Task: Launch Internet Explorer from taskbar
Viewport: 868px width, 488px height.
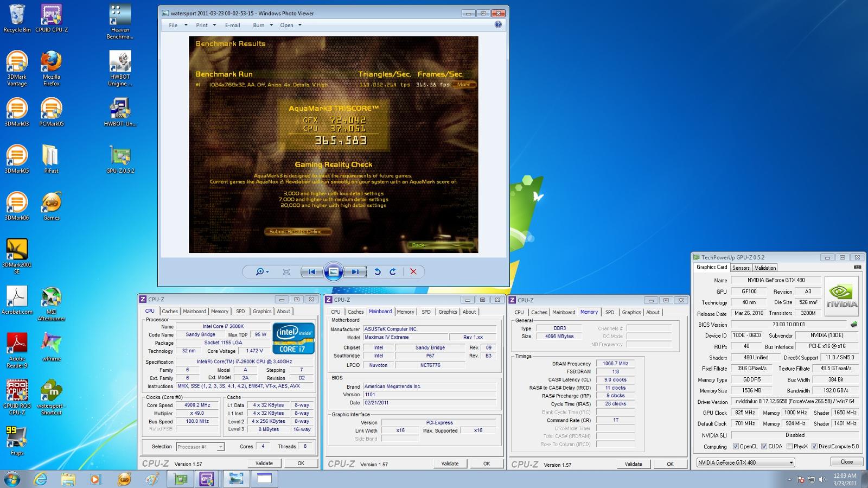Action: click(41, 479)
